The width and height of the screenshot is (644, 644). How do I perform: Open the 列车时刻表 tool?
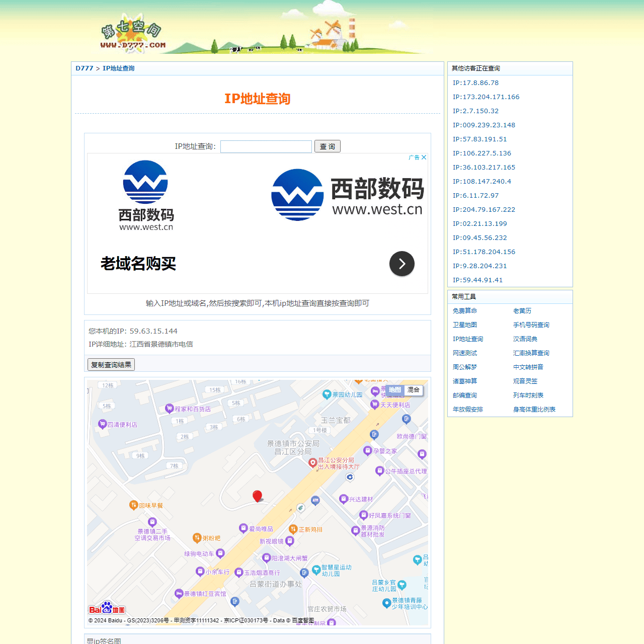[x=528, y=395]
